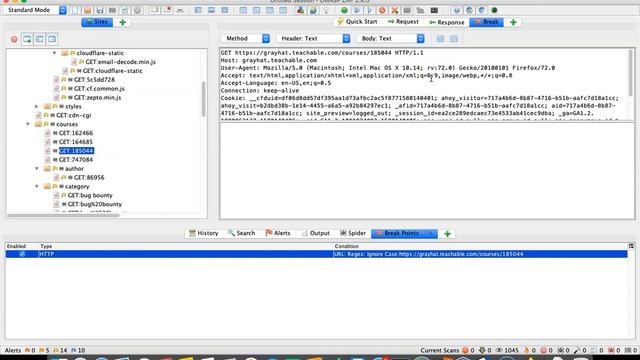640x360 pixels.
Task: Click column settings icon in Break Points table
Action: pyautogui.click(x=631, y=246)
